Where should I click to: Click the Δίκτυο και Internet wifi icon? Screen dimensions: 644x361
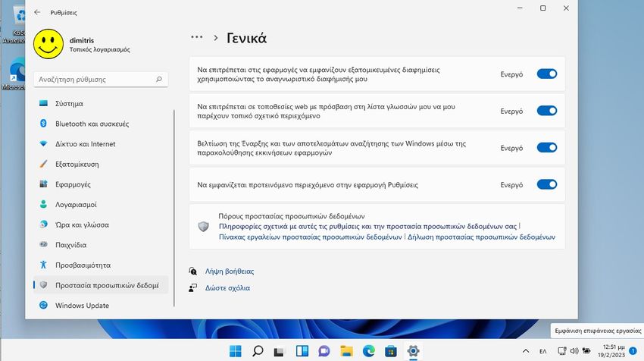(x=43, y=143)
